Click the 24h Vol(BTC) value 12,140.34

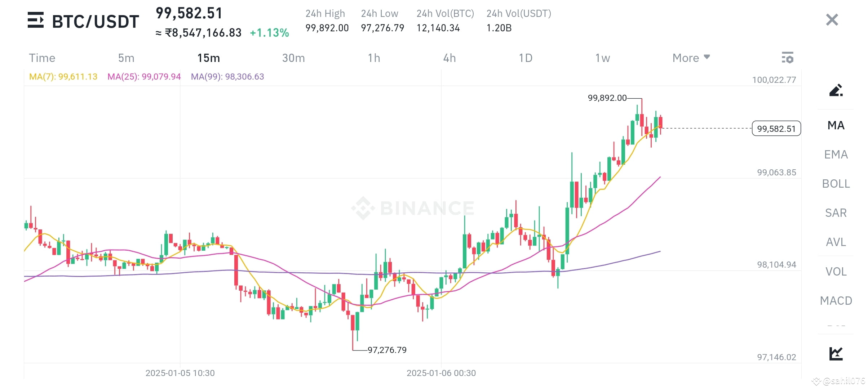point(438,28)
